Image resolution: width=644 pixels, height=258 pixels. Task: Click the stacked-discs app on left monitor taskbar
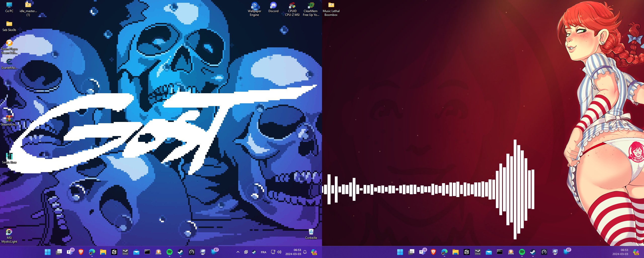click(114, 252)
